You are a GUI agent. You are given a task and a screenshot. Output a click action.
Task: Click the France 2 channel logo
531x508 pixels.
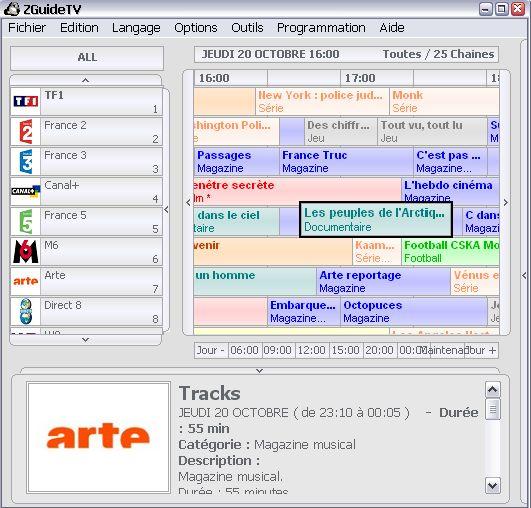coord(25,131)
